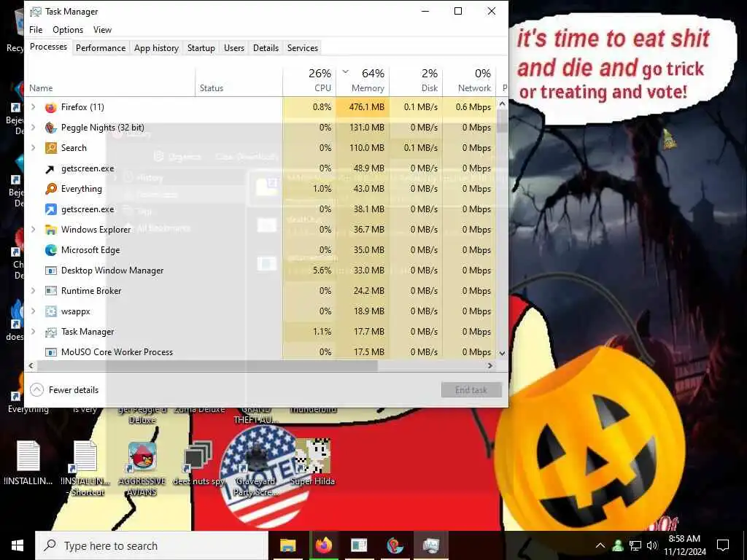
Task: Switch to the Startup tab
Action: coord(201,48)
